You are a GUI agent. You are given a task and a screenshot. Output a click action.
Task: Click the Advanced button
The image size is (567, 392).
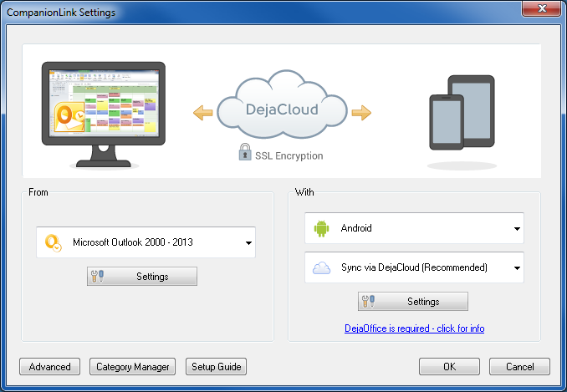click(50, 367)
